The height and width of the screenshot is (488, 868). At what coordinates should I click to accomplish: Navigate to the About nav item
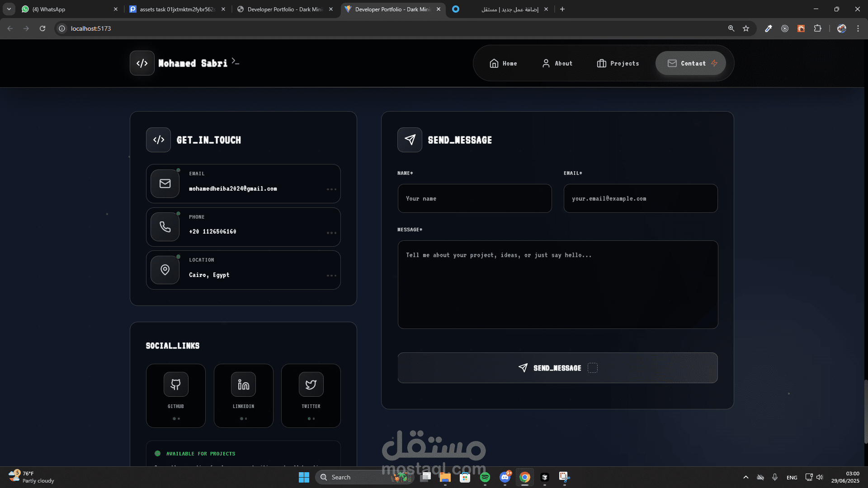tap(557, 63)
